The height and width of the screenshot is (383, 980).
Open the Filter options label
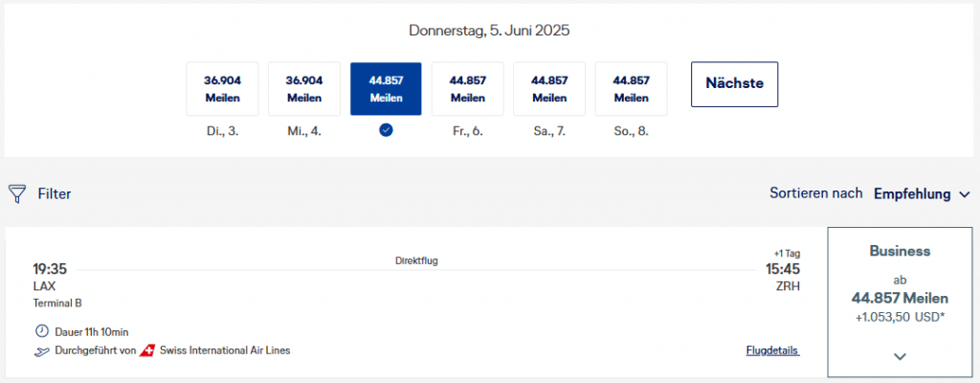55,193
